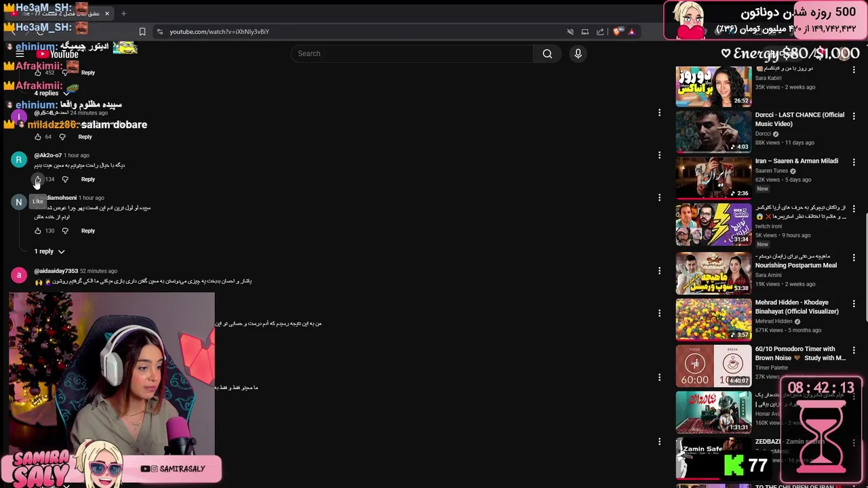Open the site information icon before the URL
The image size is (868, 488).
pyautogui.click(x=159, y=32)
